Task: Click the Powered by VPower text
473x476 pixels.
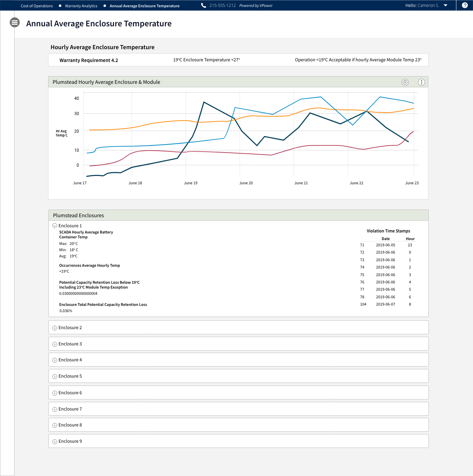Action: (x=256, y=6)
